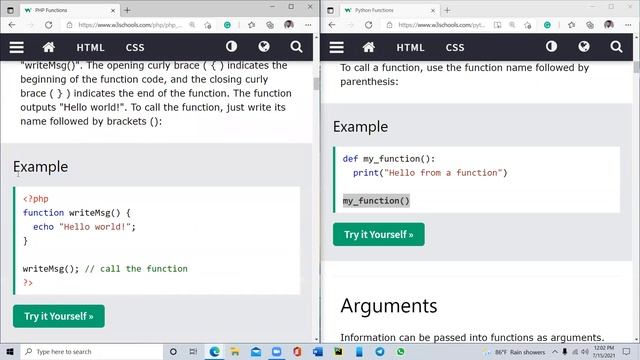The height and width of the screenshot is (360, 640).
Task: Open the hamburger menu in Python Functions window
Action: (336, 47)
